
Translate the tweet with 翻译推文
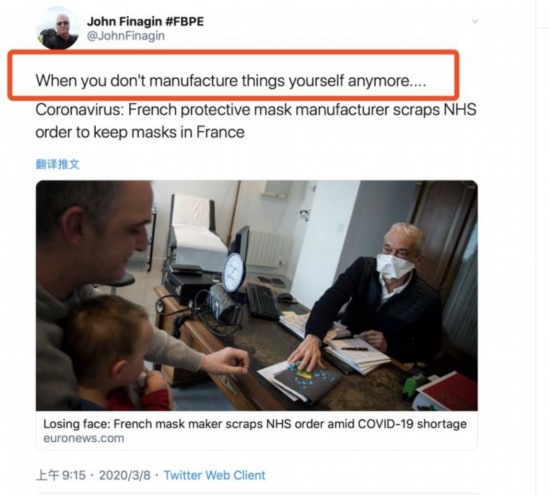[x=58, y=164]
